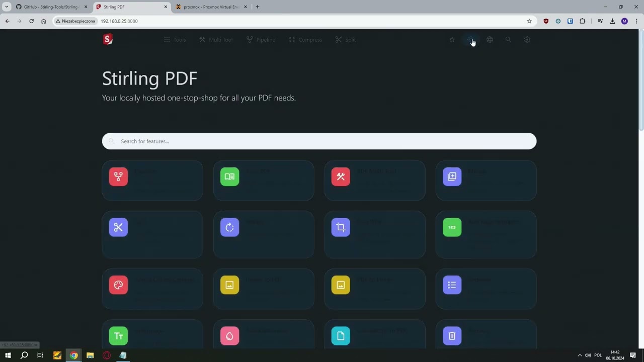
Task: Focus the Search for features field
Action: 319,141
